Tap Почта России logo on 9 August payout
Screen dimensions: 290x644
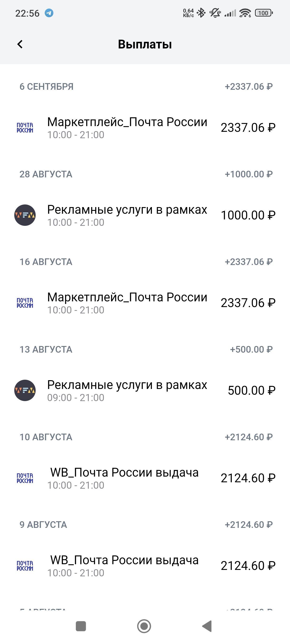pos(25,565)
